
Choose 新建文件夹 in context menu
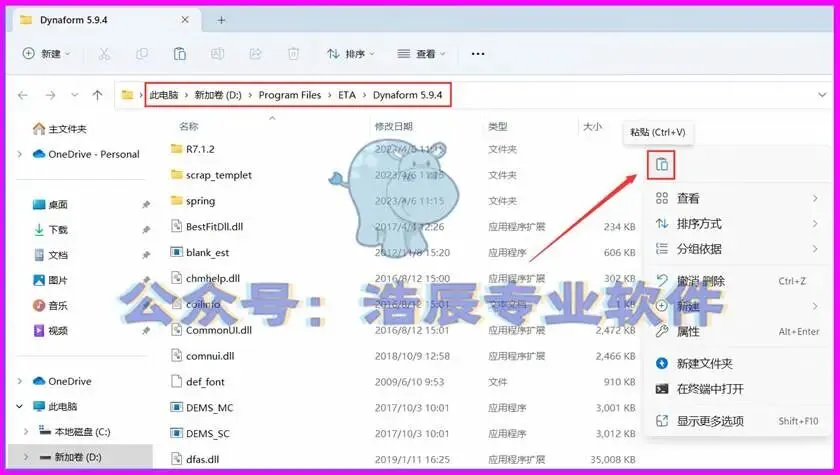click(x=737, y=364)
